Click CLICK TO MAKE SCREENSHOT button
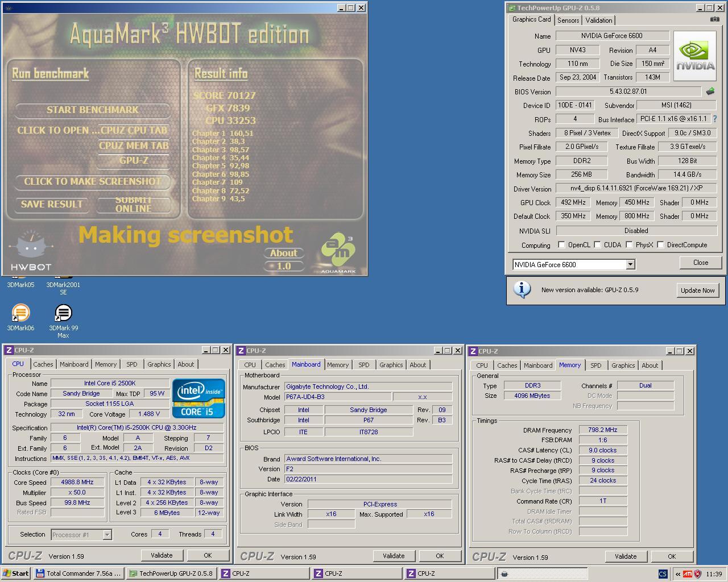Screen dimensions: 728x582 pyautogui.click(x=93, y=181)
